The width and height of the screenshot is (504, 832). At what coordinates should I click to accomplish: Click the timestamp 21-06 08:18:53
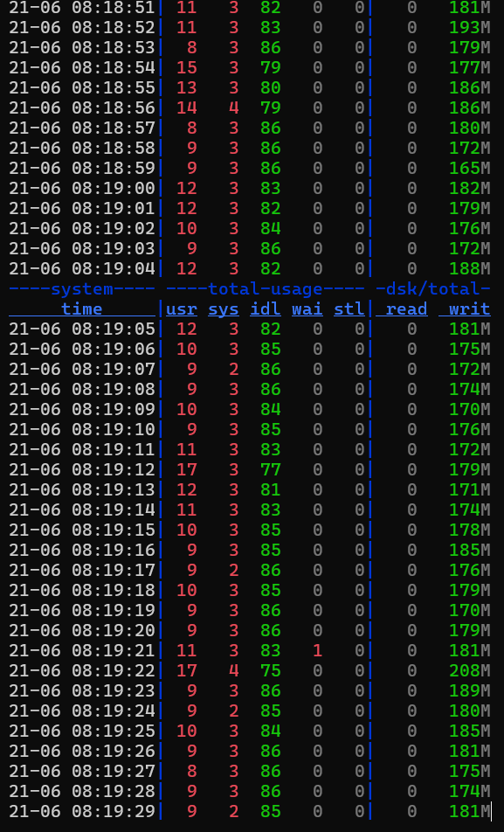pos(82,48)
